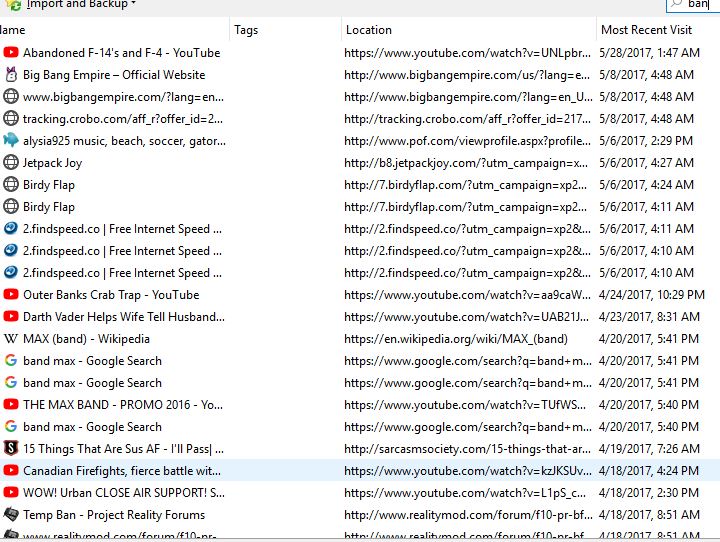Click the '5/28/2017, 1:47 AM' visit date

point(649,53)
